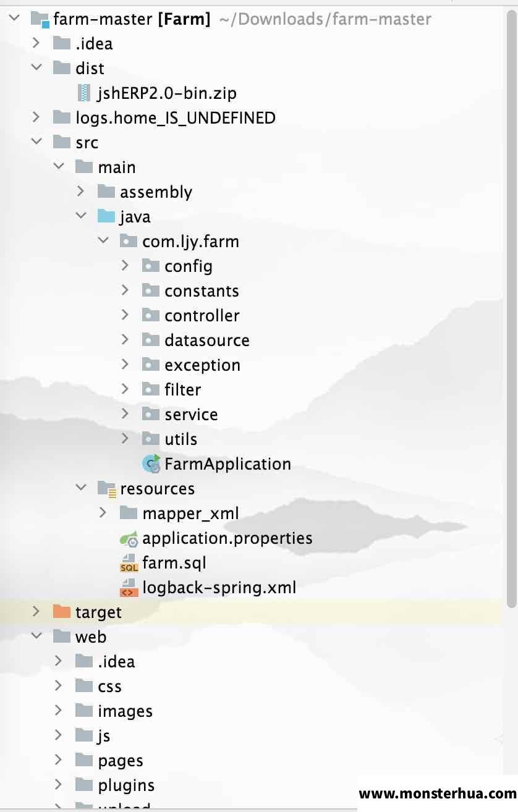Click the resources folder icon
This screenshot has height=812, width=518.
pyautogui.click(x=107, y=489)
